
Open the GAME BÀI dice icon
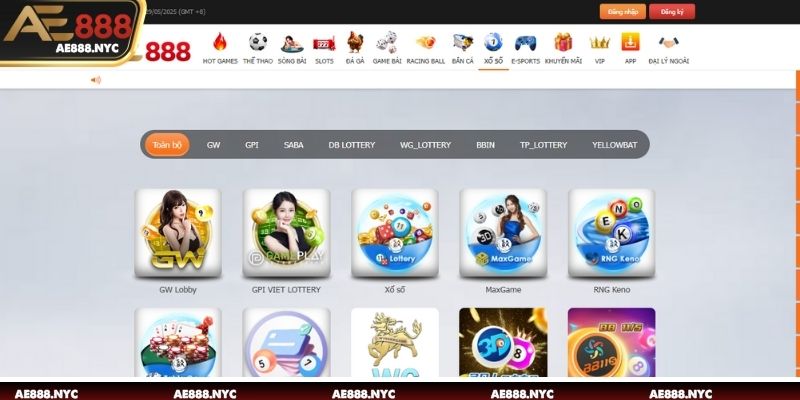pyautogui.click(x=387, y=42)
